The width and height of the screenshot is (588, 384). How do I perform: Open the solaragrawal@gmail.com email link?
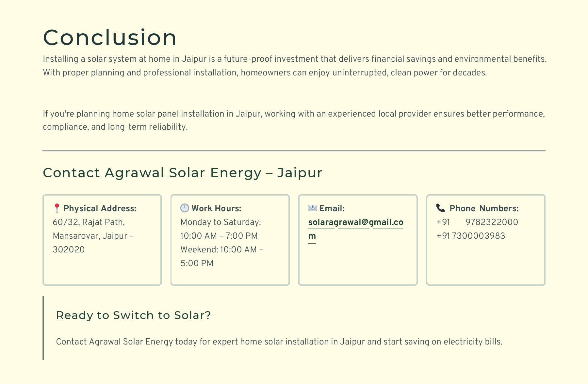[355, 222]
